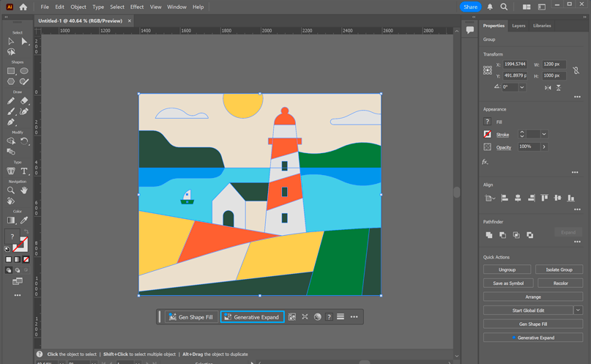Open the rotation angle dropdown
The width and height of the screenshot is (591, 364).
pyautogui.click(x=522, y=87)
